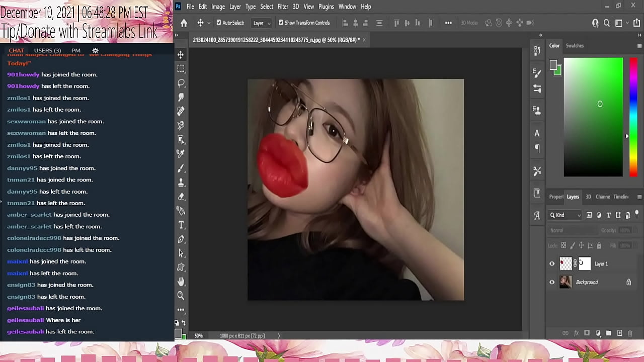Viewport: 644px width, 362px height.
Task: Expand the layer filter Kind dropdown
Action: 565,215
